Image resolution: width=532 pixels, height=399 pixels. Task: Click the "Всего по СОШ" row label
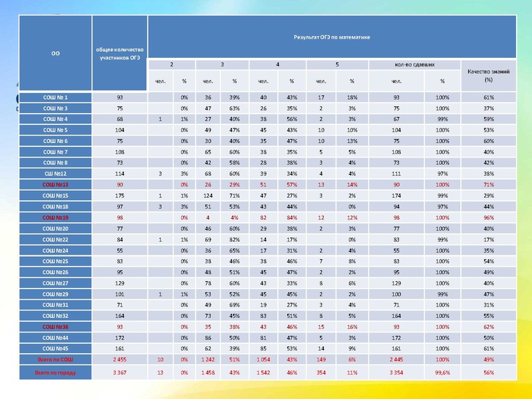point(55,359)
